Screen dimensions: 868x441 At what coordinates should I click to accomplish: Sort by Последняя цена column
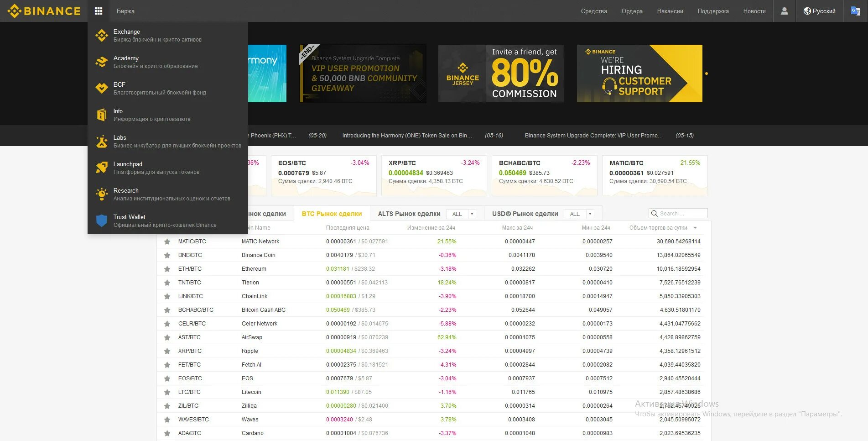point(348,228)
